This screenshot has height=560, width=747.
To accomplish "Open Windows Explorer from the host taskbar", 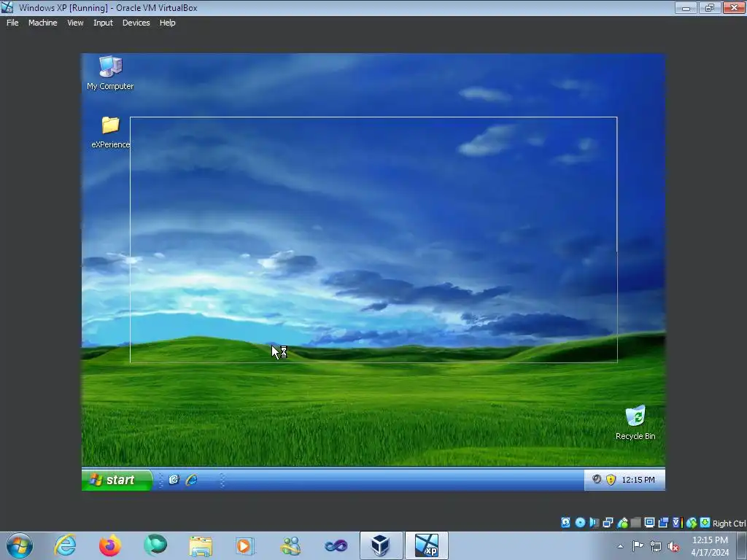I will pyautogui.click(x=201, y=545).
